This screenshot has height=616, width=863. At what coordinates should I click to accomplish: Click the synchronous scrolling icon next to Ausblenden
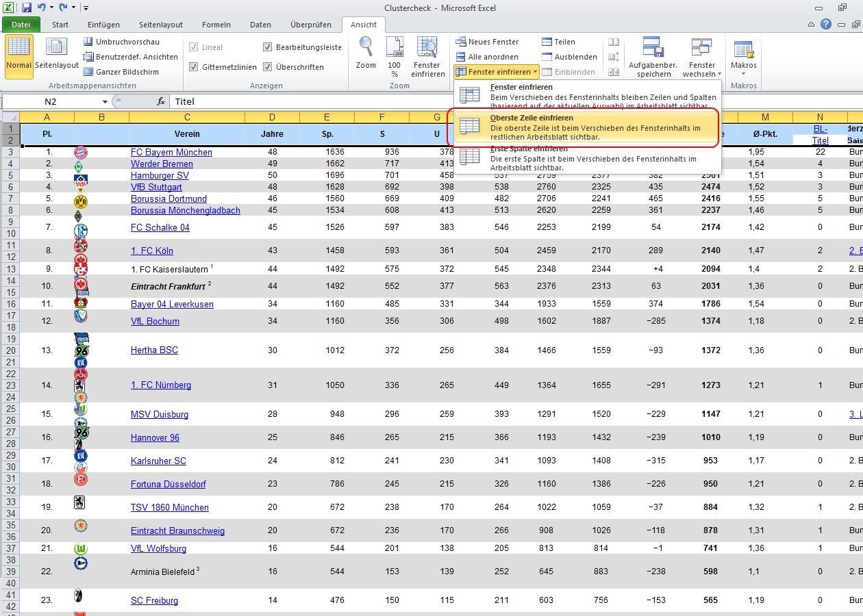(x=614, y=57)
